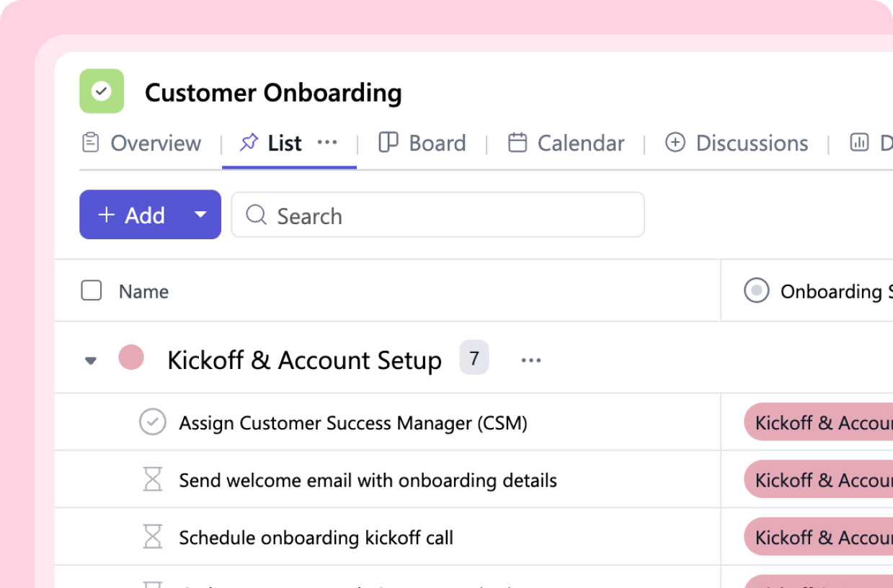Screen dimensions: 893x588
Task: Click the pink Kickoff group color dot
Action: [x=131, y=357]
